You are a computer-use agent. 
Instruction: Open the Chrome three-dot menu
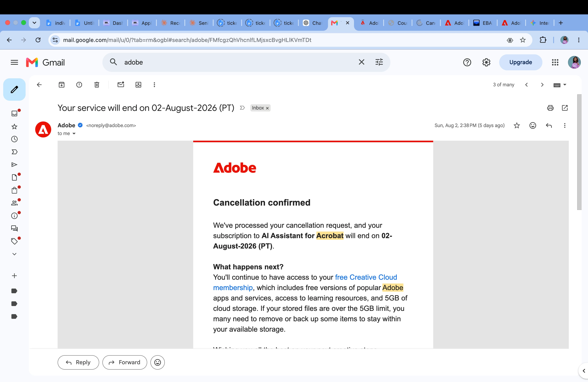[579, 40]
